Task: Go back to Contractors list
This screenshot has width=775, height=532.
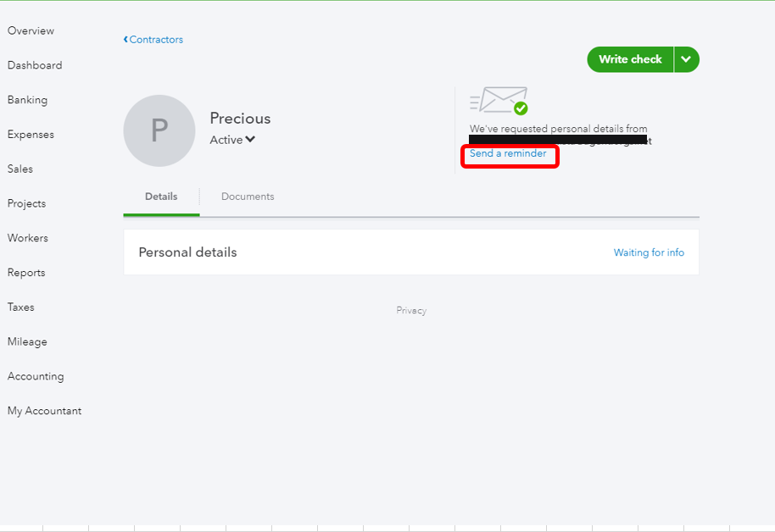Action: pyautogui.click(x=153, y=40)
